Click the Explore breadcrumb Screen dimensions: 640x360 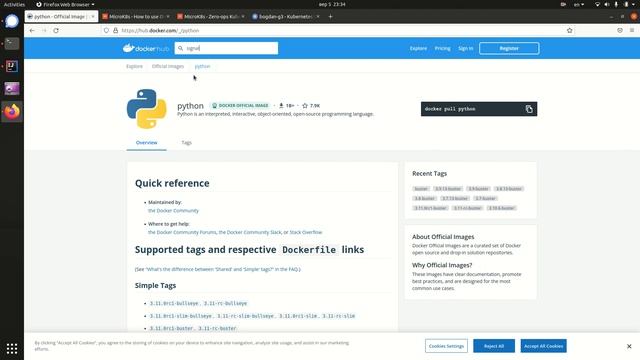click(x=134, y=66)
